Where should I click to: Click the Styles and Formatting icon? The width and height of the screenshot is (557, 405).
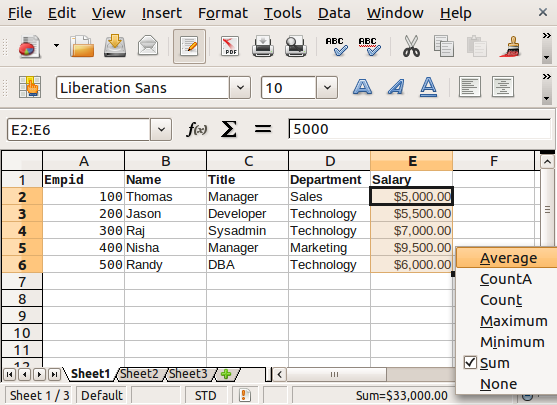(30, 87)
